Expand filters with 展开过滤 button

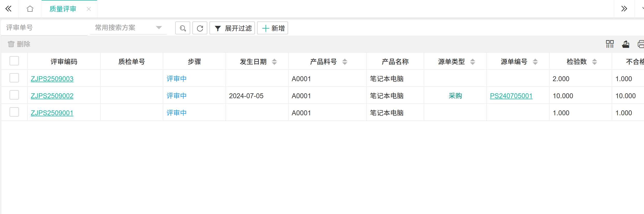coord(232,28)
